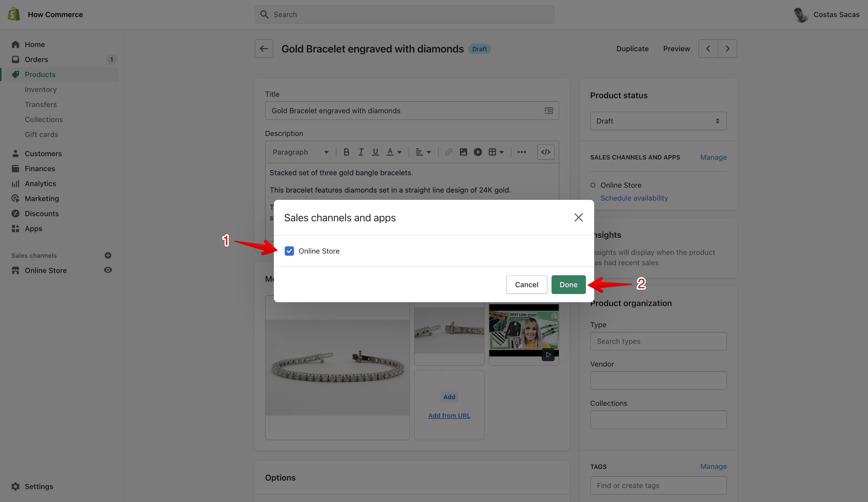Open the Draft product status dropdown
Screen dimensions: 868x502
point(658,121)
